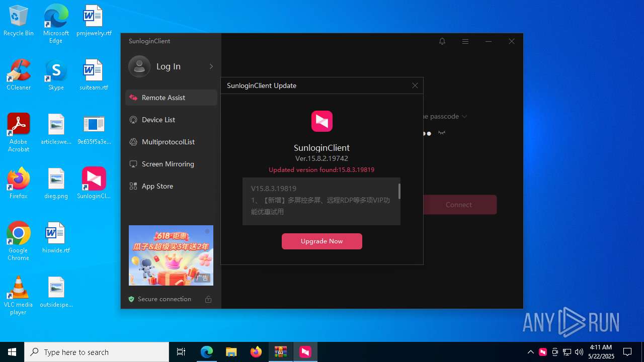Open CCleaner desktop shortcut

[19, 75]
